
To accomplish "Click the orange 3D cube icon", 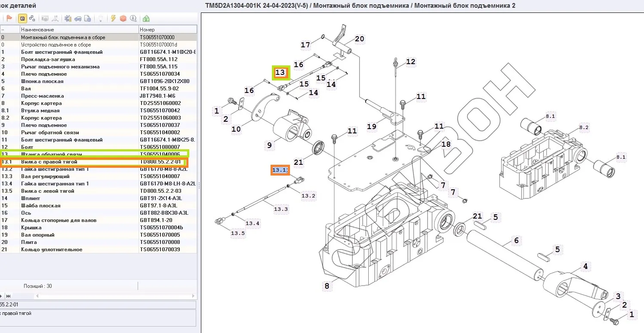I will [x=123, y=18].
